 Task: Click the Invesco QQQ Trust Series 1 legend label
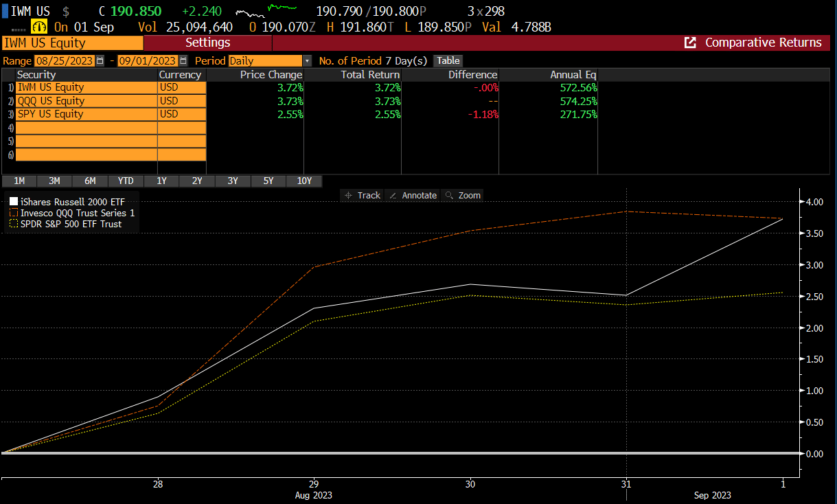tap(78, 213)
